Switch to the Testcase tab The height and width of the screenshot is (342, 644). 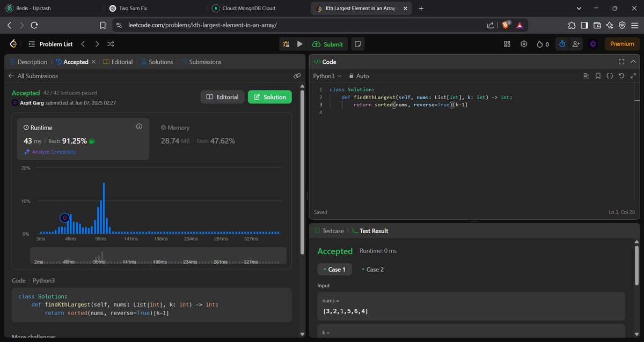tap(329, 231)
